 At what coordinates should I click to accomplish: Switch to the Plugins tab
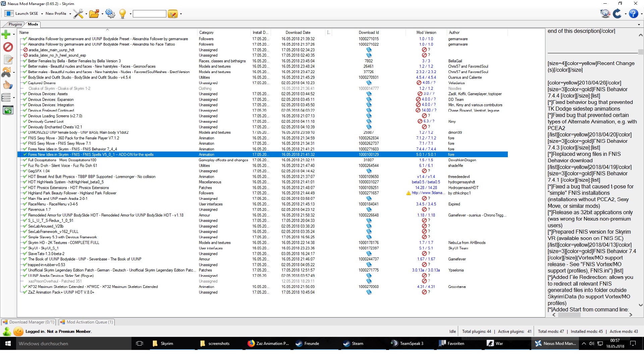pyautogui.click(x=15, y=24)
